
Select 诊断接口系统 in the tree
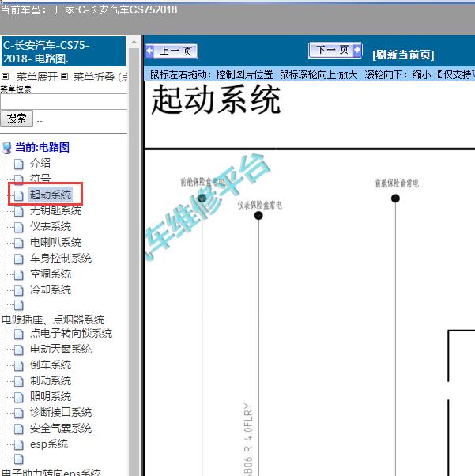pyautogui.click(x=61, y=412)
